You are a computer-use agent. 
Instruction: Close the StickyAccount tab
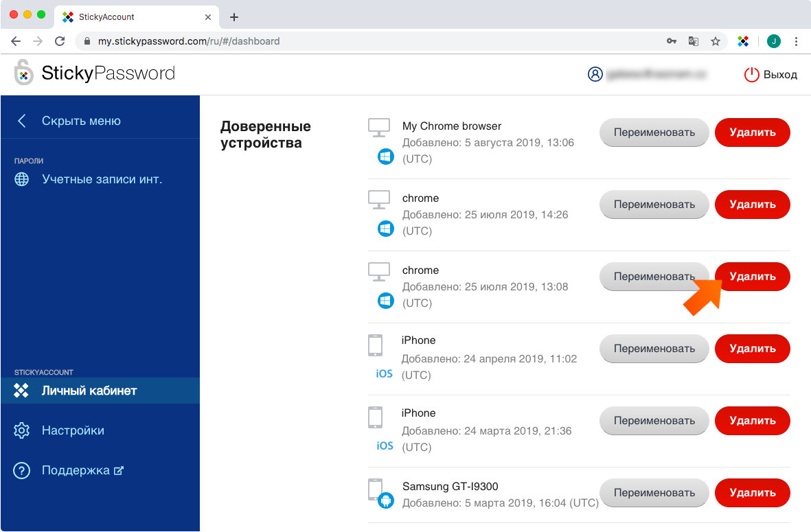[208, 17]
